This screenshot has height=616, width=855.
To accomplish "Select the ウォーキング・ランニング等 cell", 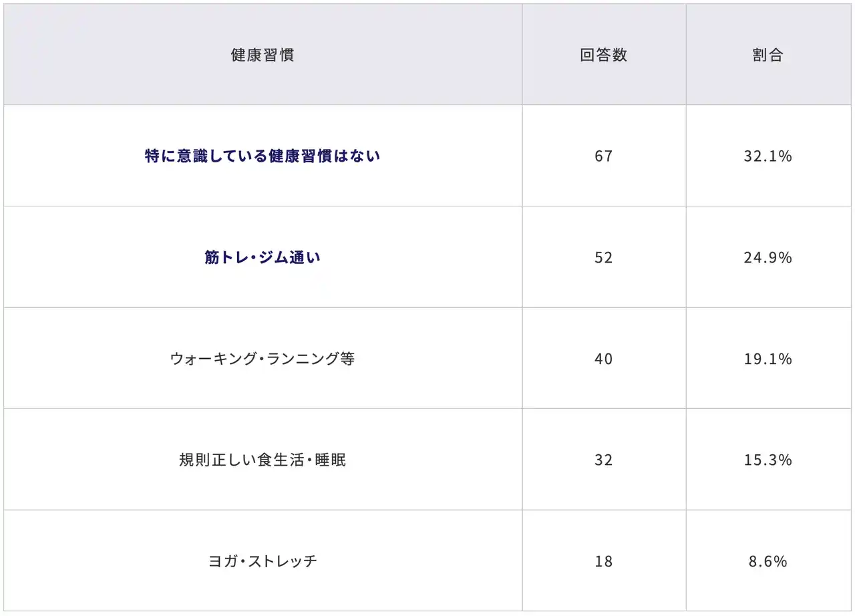I will coord(263,359).
